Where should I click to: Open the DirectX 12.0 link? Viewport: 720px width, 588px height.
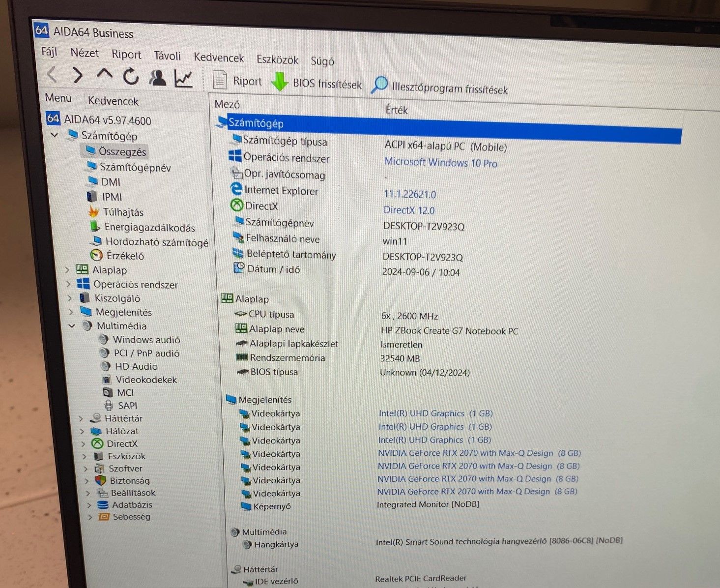[409, 210]
